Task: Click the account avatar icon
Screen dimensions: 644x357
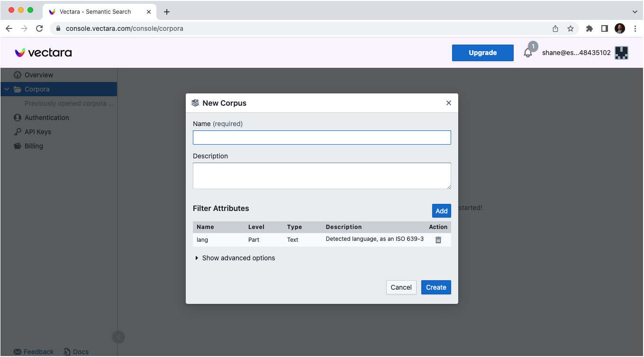Action: pyautogui.click(x=621, y=53)
